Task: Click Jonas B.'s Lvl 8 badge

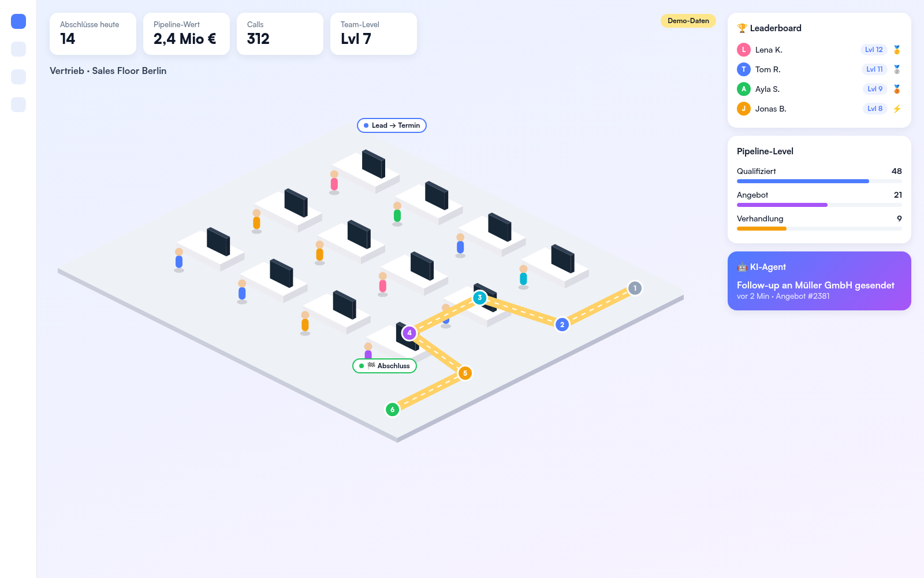Action: pyautogui.click(x=875, y=109)
